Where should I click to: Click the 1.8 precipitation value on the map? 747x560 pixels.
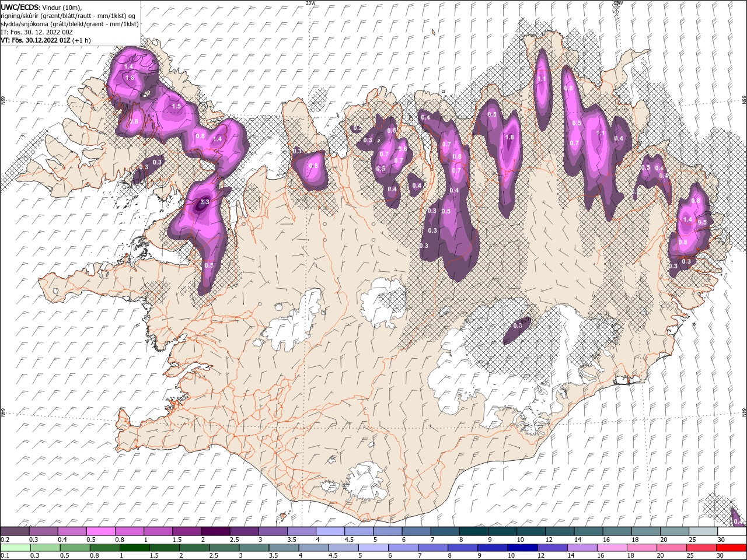(x=509, y=138)
